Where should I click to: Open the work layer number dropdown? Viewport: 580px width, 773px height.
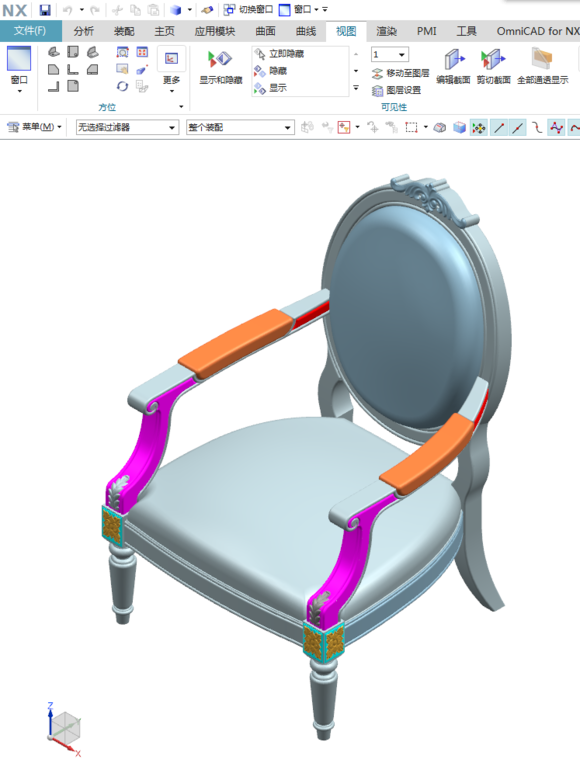click(x=390, y=54)
